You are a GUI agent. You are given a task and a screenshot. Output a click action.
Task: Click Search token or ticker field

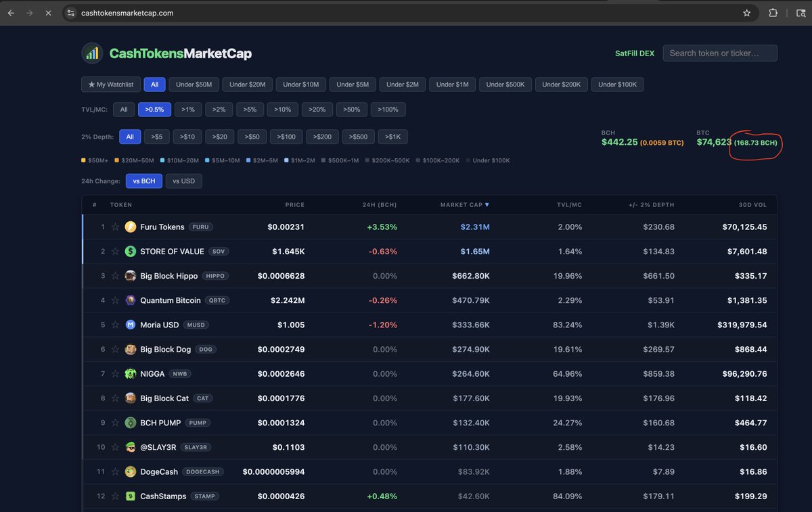(x=720, y=53)
